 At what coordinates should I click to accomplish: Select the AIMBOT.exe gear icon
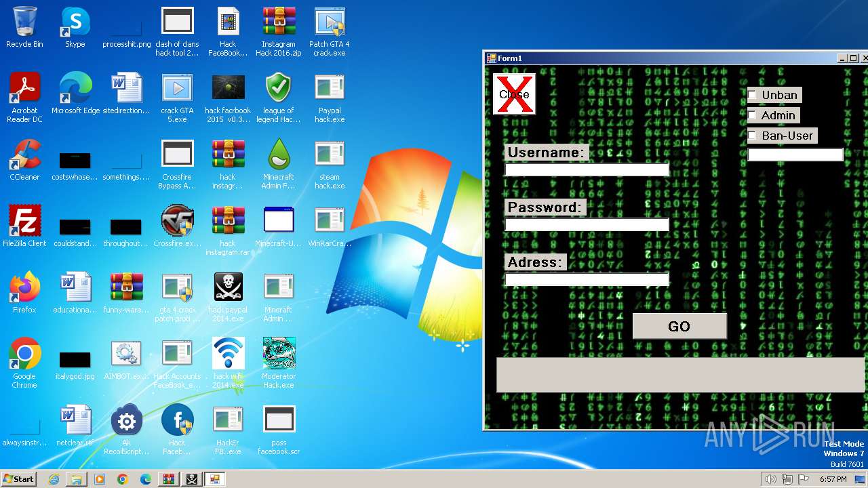pyautogui.click(x=126, y=360)
